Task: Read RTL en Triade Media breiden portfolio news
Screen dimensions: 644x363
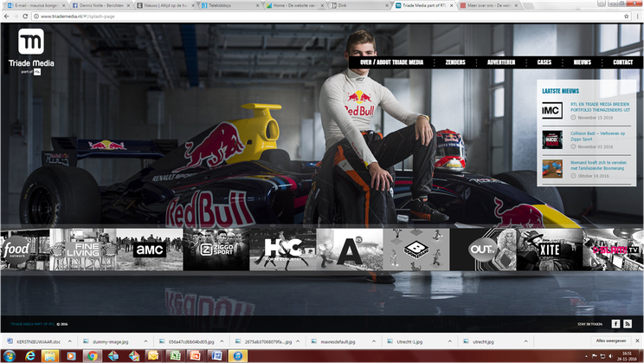Action: pyautogui.click(x=600, y=107)
